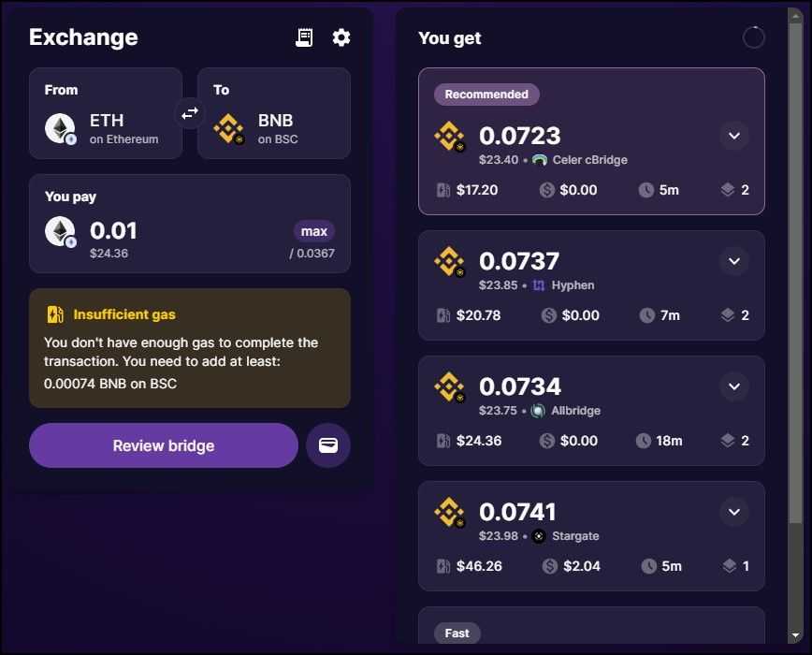Expand the 0.0741 Stargate route chevron
Viewport: 812px width, 655px height.
click(x=734, y=512)
